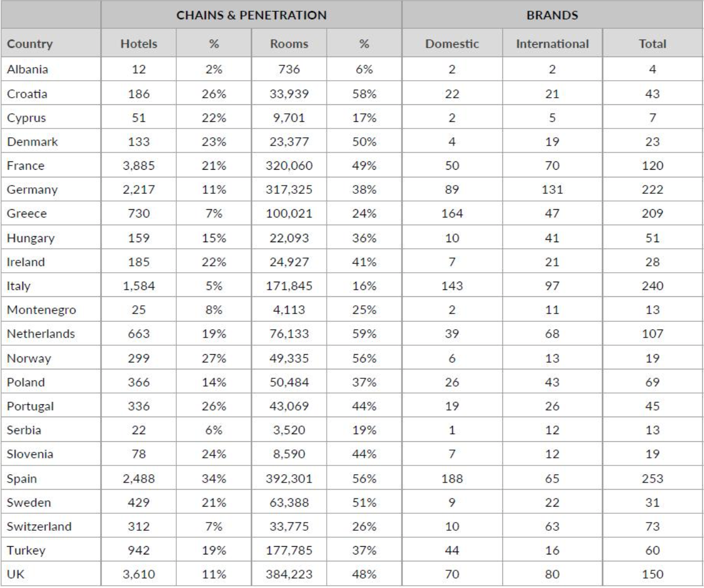
Task: Click the Rooms column header
Action: click(289, 44)
